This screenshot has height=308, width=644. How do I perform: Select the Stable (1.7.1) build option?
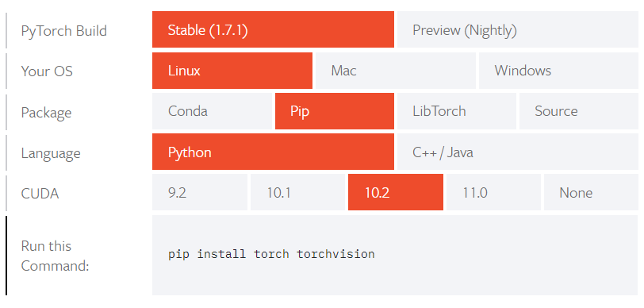click(273, 29)
